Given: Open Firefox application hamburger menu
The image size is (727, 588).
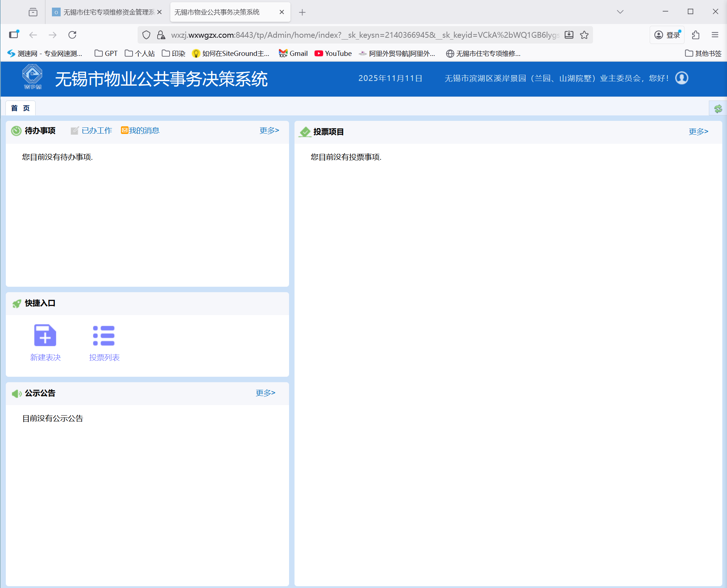Looking at the screenshot, I should [715, 35].
